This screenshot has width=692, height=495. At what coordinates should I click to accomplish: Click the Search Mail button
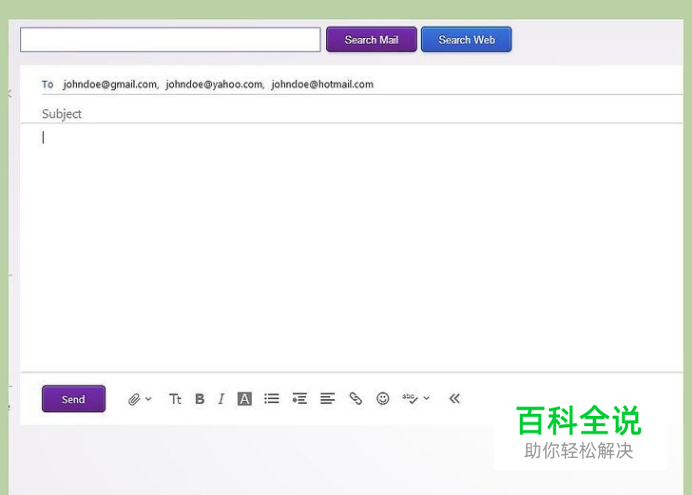click(x=371, y=40)
